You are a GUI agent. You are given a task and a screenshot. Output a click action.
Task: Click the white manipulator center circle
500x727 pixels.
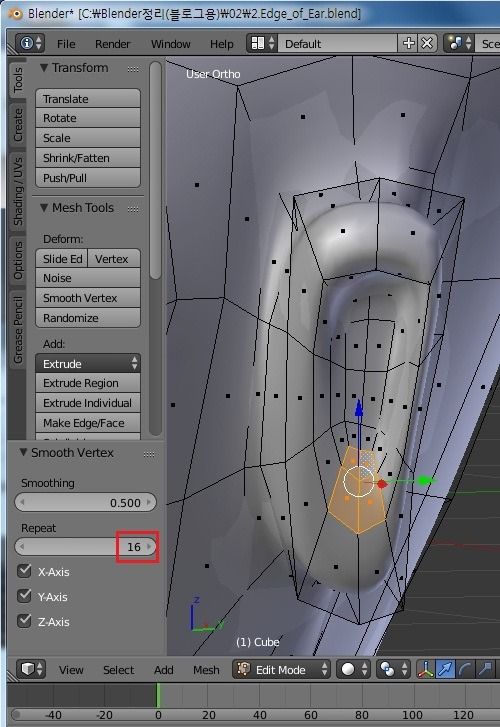point(359,481)
